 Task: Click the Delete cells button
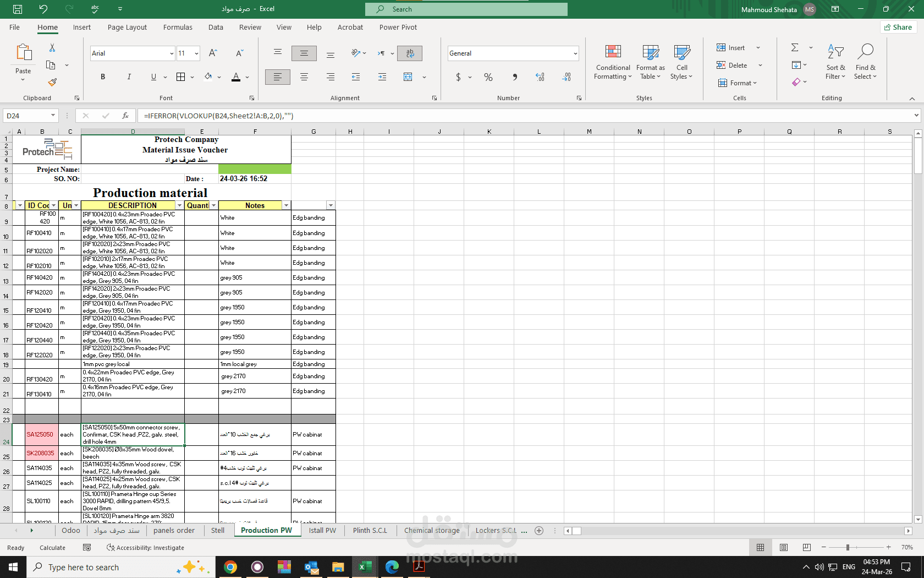pyautogui.click(x=732, y=66)
